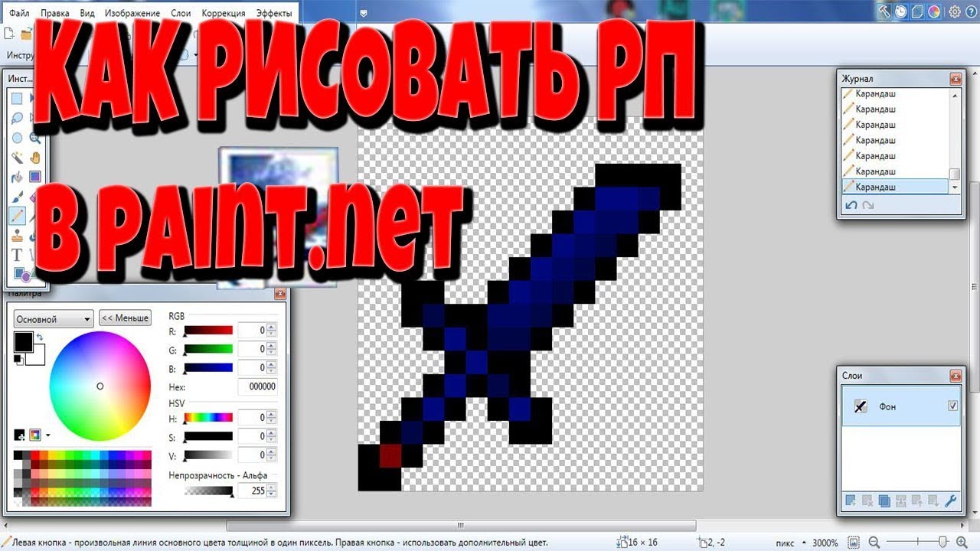Adjust the opacity alpha slider
Viewport: 980px width, 551px height.
[207, 491]
